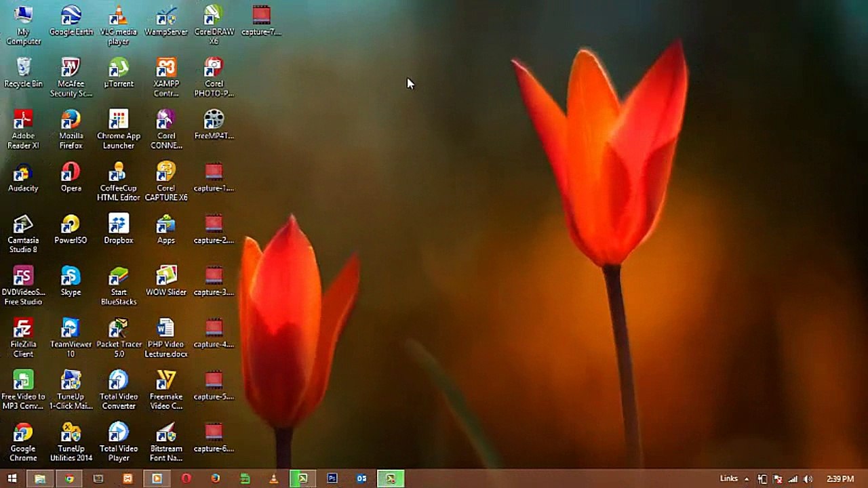The height and width of the screenshot is (488, 868).
Task: Open the VLC cone on the taskbar
Action: 273,479
